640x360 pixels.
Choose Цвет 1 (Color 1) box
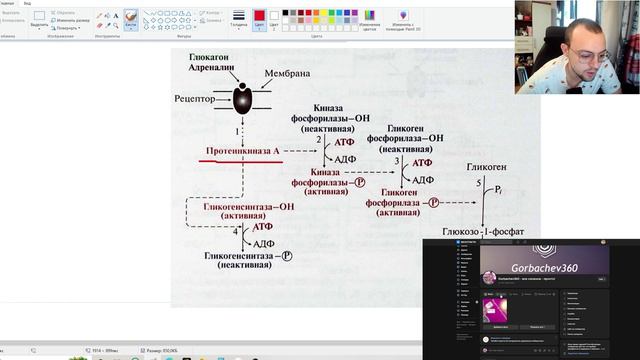click(x=260, y=20)
